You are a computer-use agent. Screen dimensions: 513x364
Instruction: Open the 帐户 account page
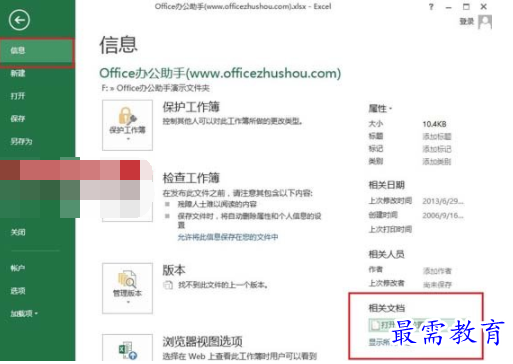[x=18, y=268]
